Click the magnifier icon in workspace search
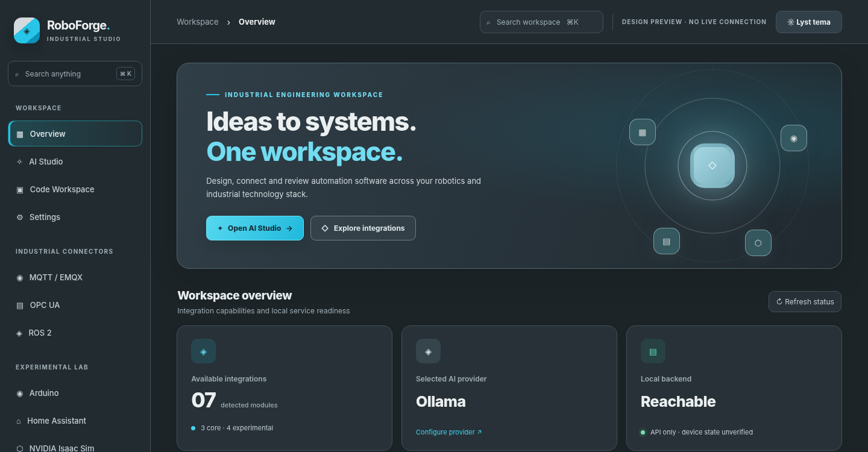This screenshot has width=868, height=452. pyautogui.click(x=488, y=22)
